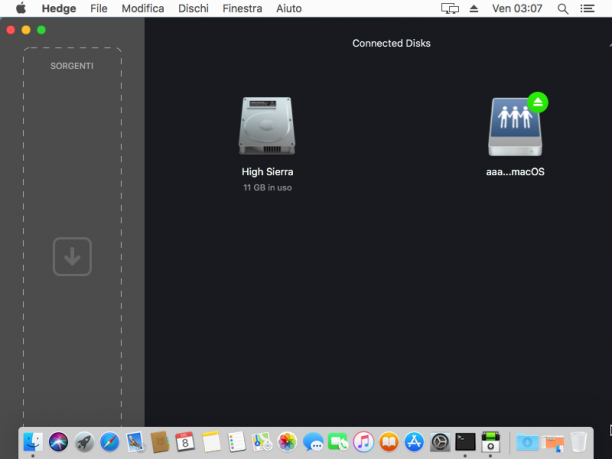612x459 pixels.
Task: Open the Modifica menu
Action: pos(142,8)
